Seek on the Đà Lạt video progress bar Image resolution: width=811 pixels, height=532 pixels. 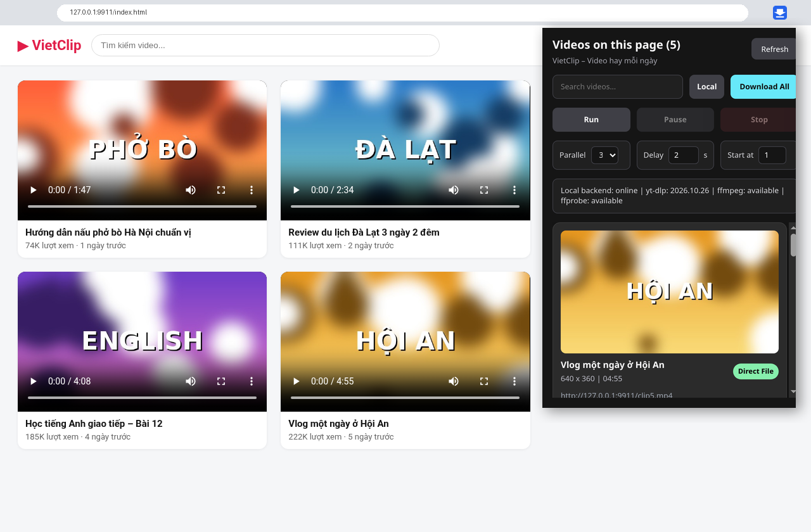(405, 206)
